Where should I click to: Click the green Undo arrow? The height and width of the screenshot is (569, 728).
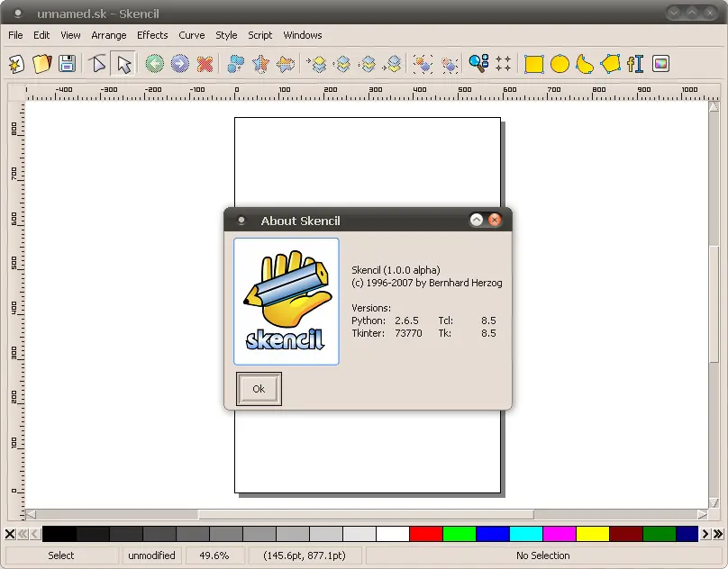[154, 64]
